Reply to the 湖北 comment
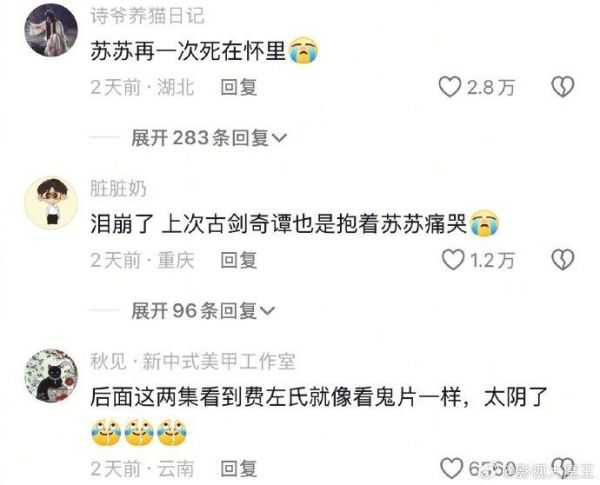The width and height of the screenshot is (600, 485). (239, 87)
